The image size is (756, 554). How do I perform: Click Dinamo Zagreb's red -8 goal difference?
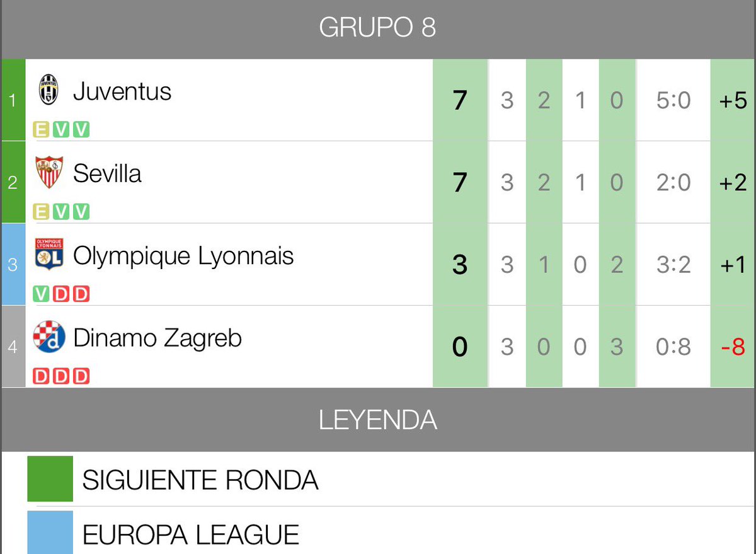(733, 347)
